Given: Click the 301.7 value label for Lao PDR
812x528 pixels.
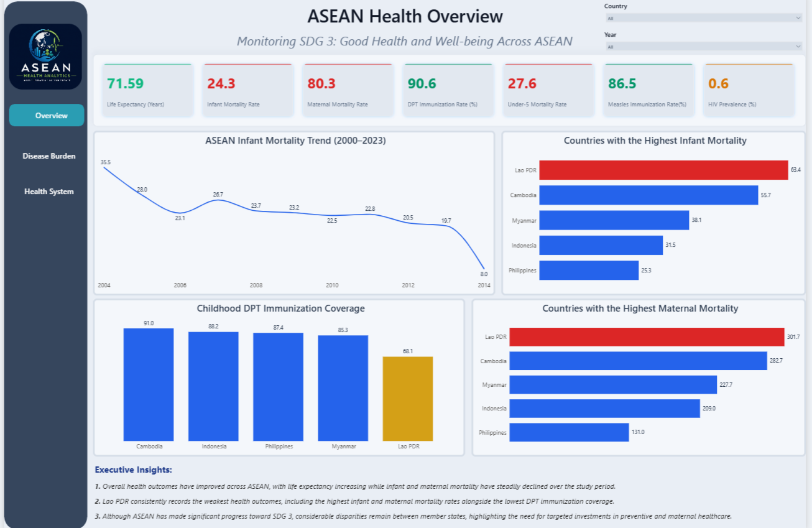Looking at the screenshot, I should pyautogui.click(x=794, y=337).
